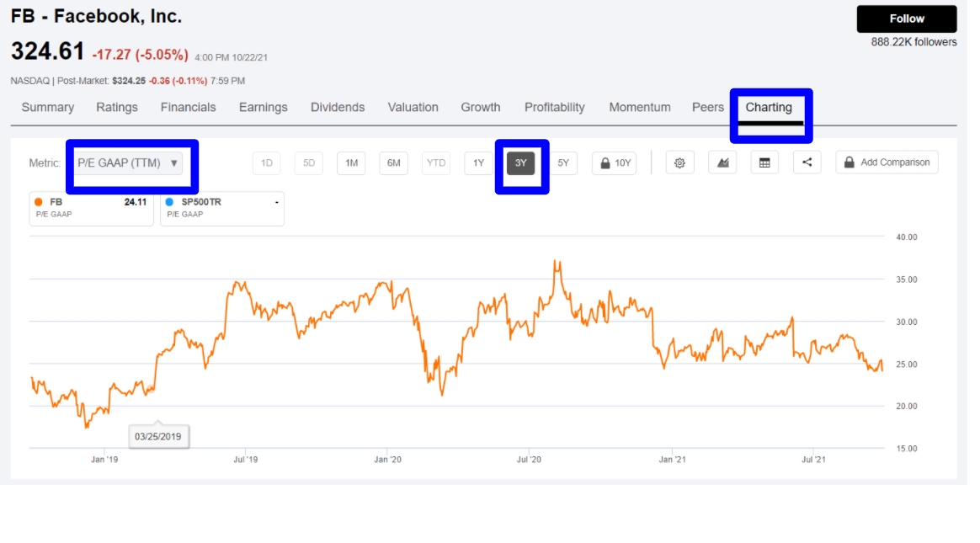
Task: Select the 5Y time range
Action: (563, 163)
